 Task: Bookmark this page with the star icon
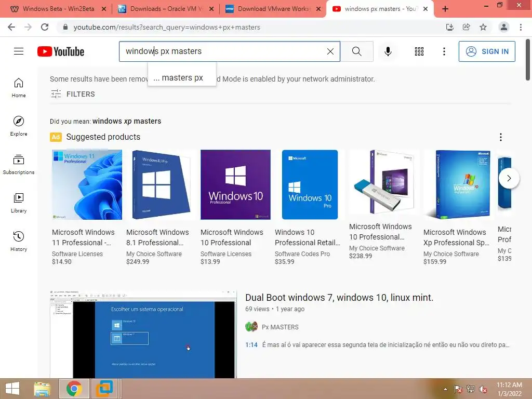(483, 27)
